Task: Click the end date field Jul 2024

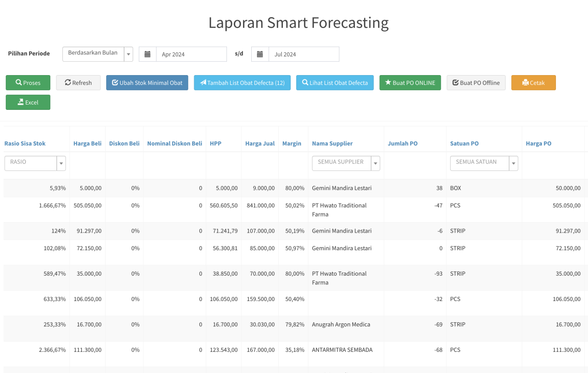Action: coord(303,54)
